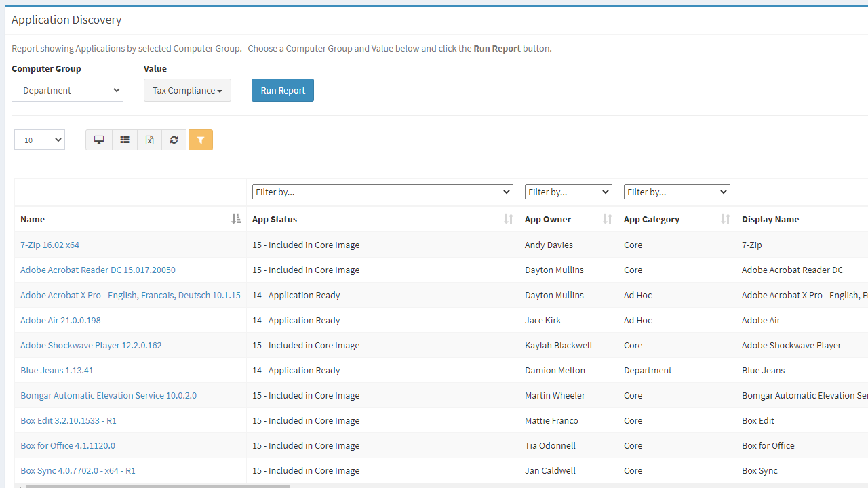The image size is (868, 488).
Task: Open the Tax Compliance value selector
Action: point(187,89)
